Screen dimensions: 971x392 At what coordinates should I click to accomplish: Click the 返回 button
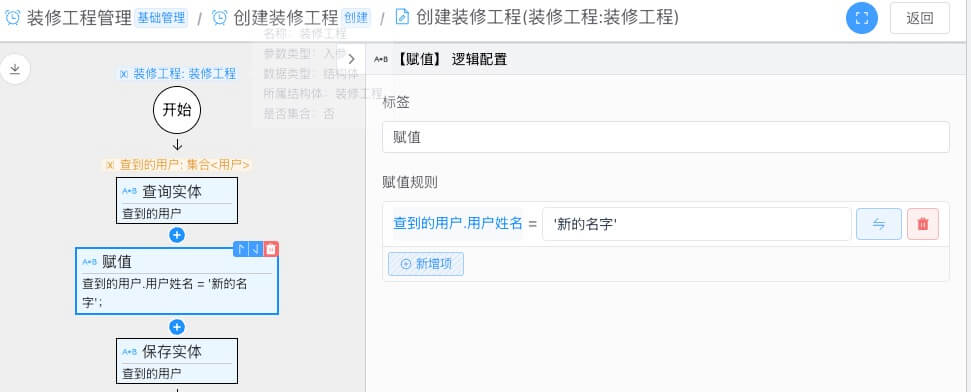point(920,18)
